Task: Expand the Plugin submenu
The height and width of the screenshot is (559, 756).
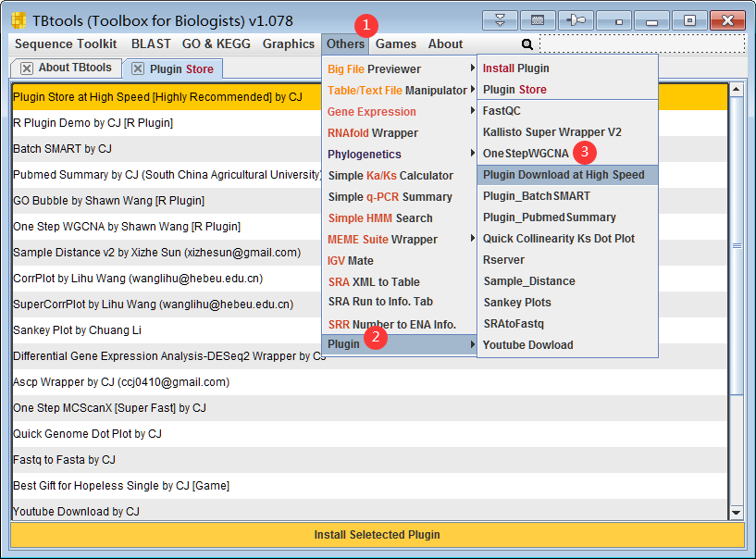Action: [399, 344]
